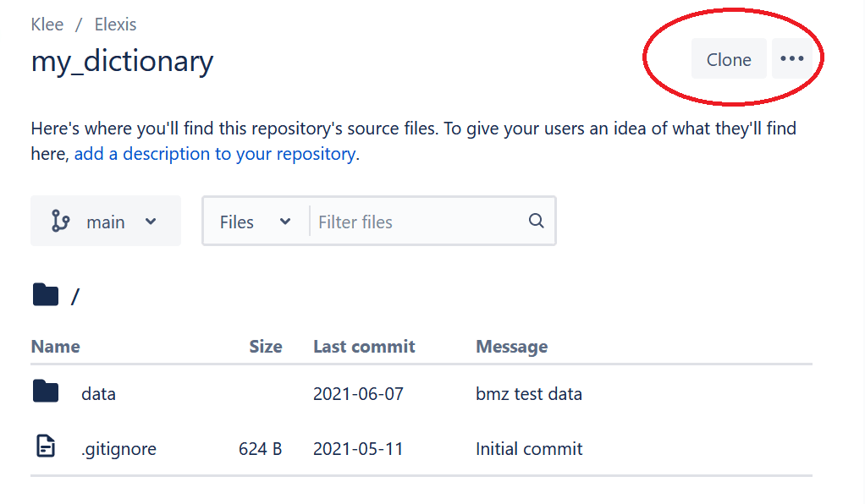Click the Last commit column header

[364, 347]
